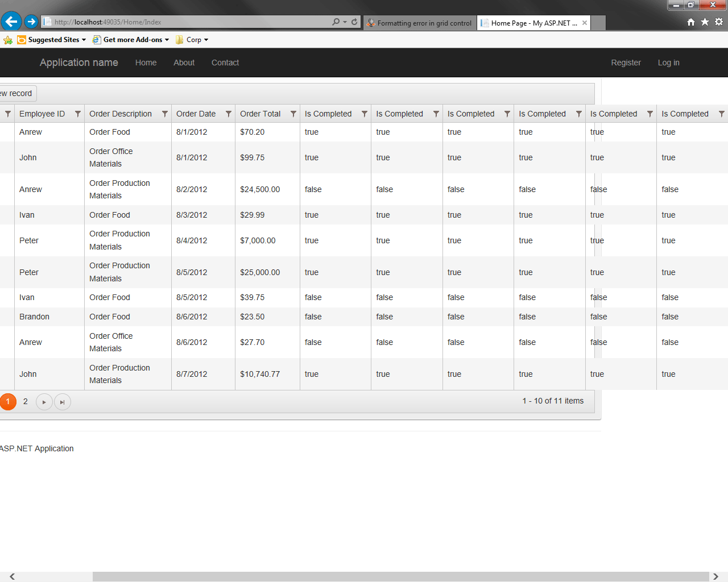
Task: Sort by the Order Total column header
Action: pyautogui.click(x=260, y=114)
